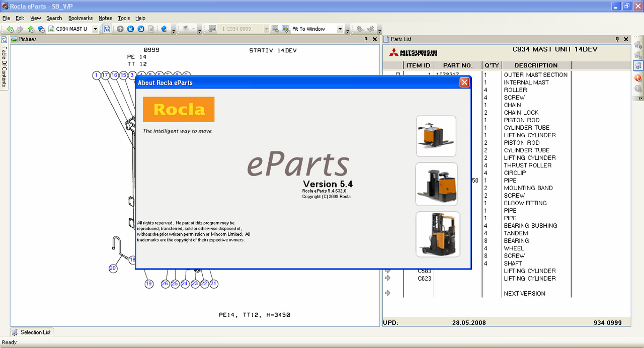Close the Parts List panel
Screen dimensions: 644x348
tap(626, 39)
